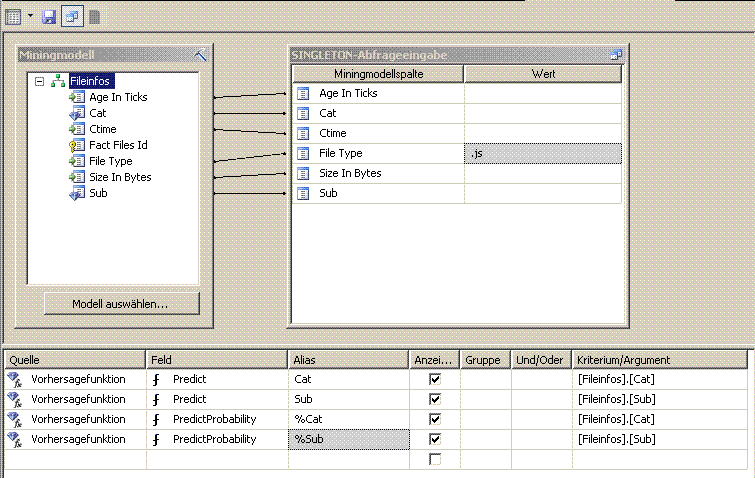Open the view switcher grid icon
This screenshot has width=755, height=478.
pyautogui.click(x=13, y=17)
